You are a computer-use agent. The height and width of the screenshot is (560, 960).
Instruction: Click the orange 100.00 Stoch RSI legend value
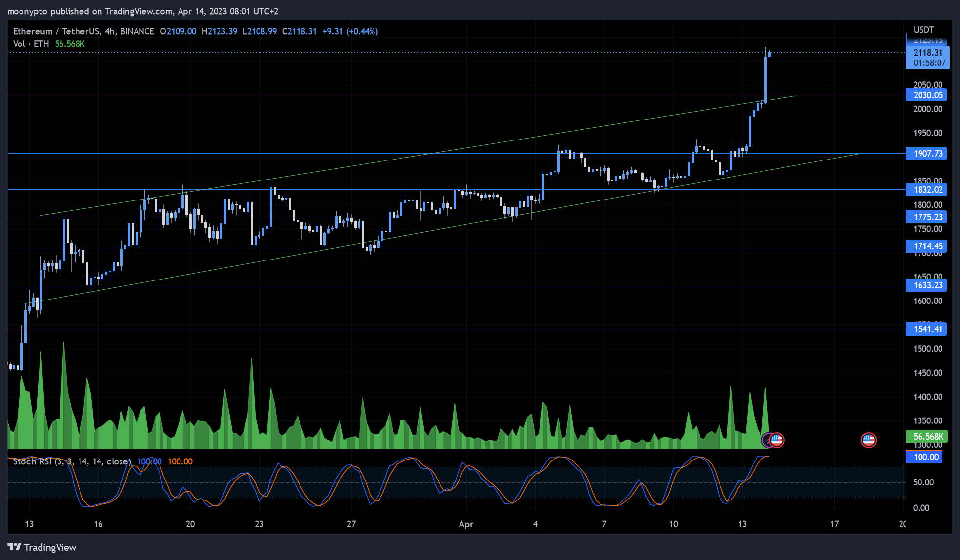tap(180, 461)
